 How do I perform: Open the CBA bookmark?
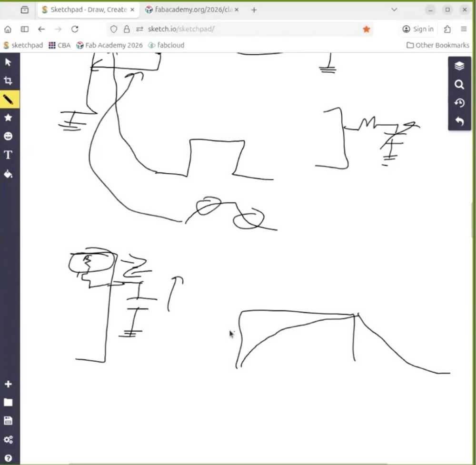(59, 45)
